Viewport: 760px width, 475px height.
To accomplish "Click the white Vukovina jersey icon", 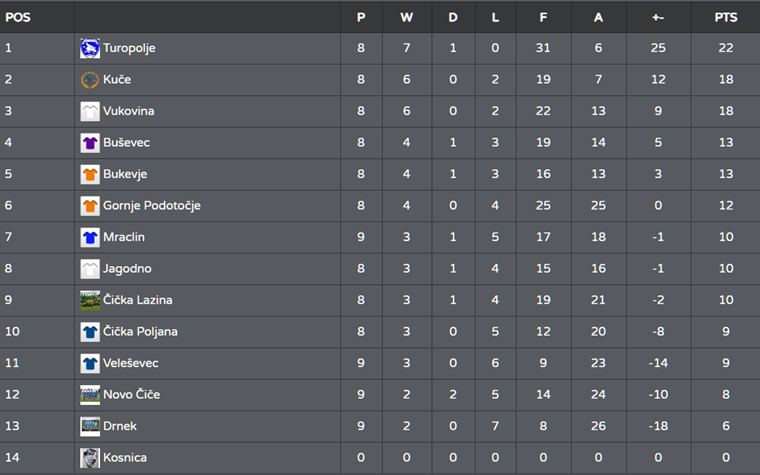I will pos(90,111).
